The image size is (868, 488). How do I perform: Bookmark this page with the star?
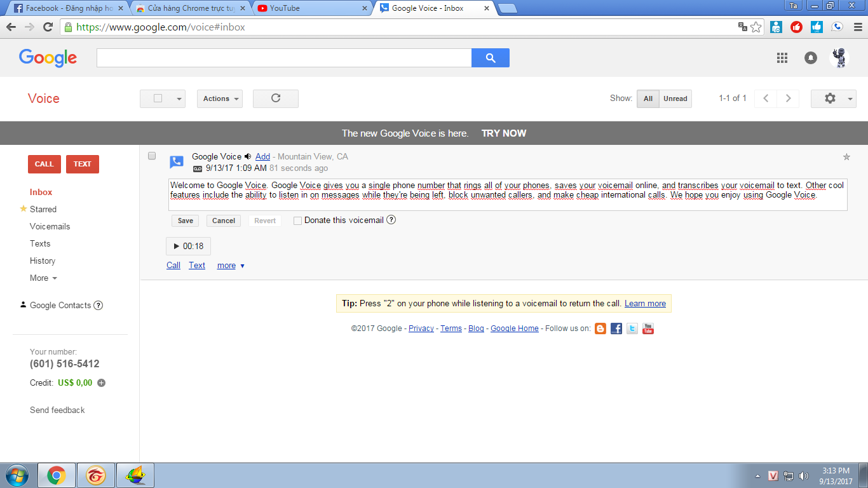pos(756,27)
